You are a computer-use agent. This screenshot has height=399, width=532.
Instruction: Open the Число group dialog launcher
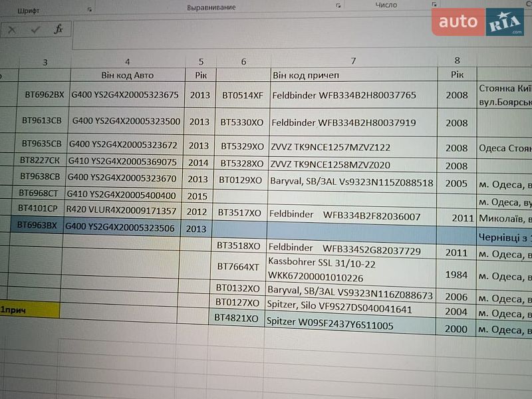point(434,5)
